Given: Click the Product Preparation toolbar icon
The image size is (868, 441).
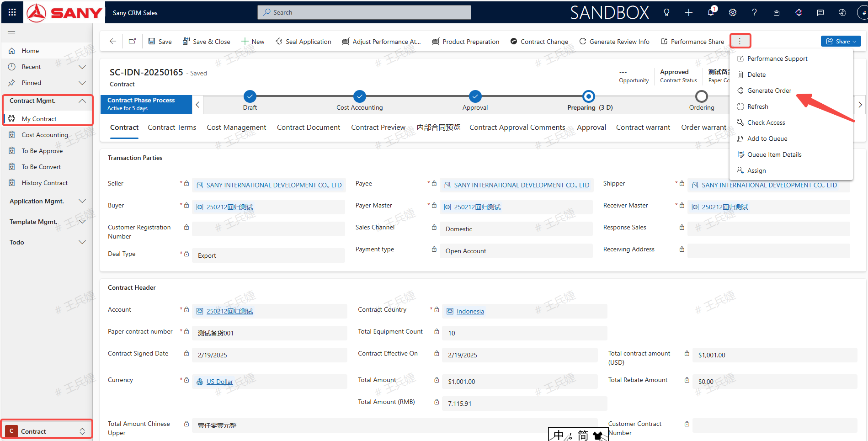Looking at the screenshot, I should click(x=436, y=41).
